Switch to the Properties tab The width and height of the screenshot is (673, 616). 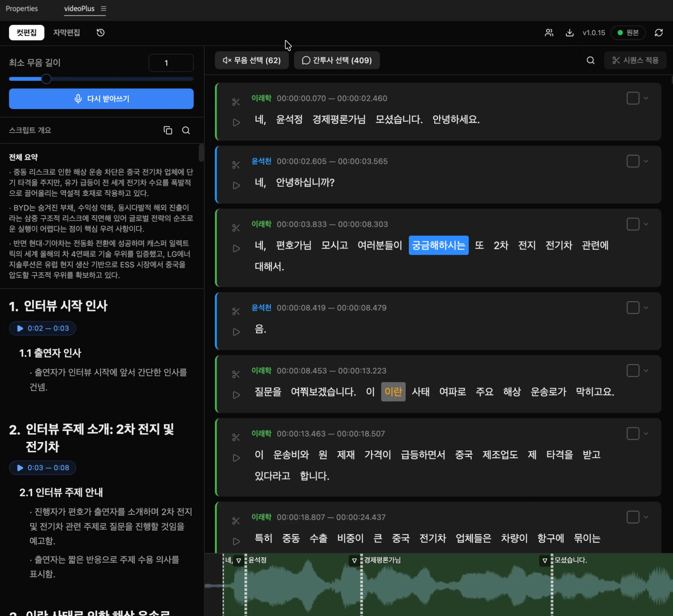22,8
